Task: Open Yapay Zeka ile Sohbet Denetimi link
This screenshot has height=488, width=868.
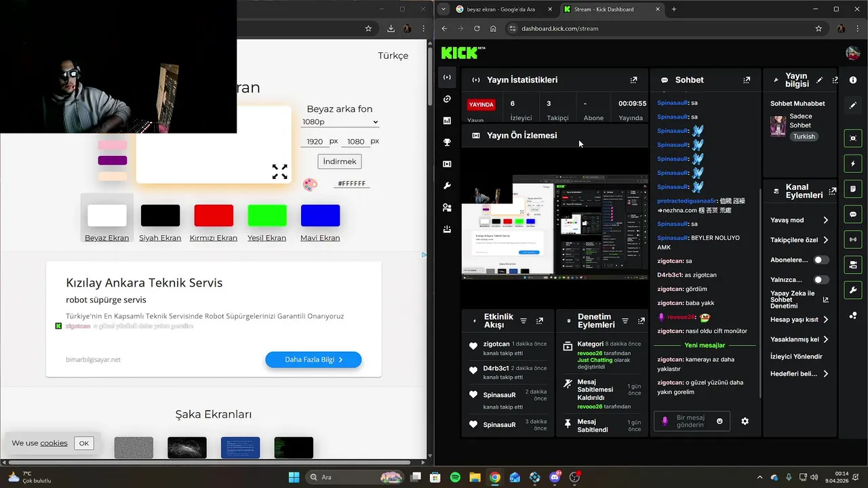Action: [800, 300]
